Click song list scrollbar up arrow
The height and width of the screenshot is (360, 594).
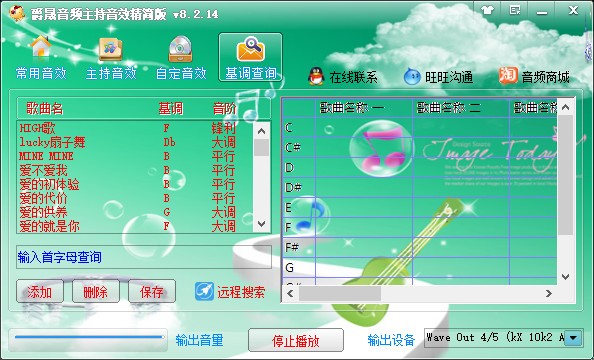tap(261, 131)
